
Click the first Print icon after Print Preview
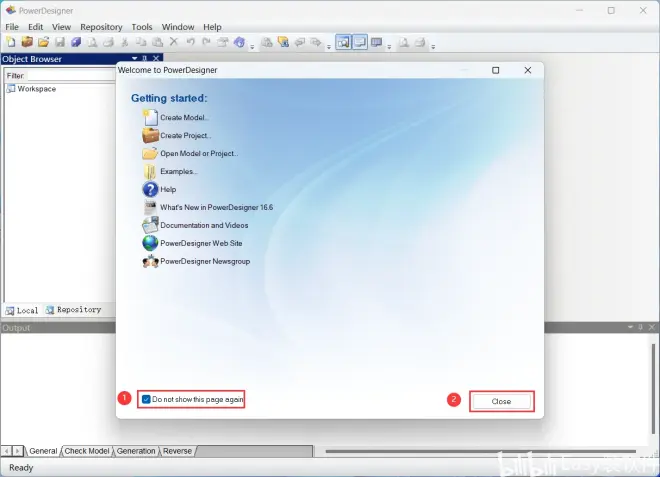(x=109, y=42)
